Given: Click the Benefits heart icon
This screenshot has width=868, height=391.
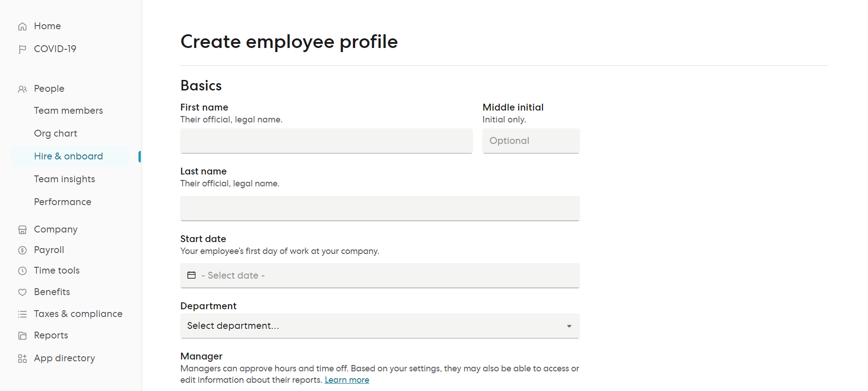Looking at the screenshot, I should tap(22, 292).
